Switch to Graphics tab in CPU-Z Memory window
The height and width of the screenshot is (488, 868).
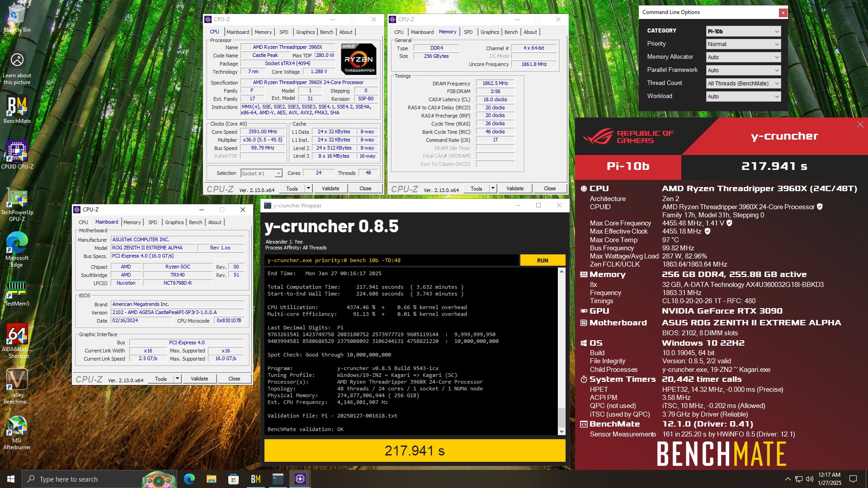[x=490, y=32]
